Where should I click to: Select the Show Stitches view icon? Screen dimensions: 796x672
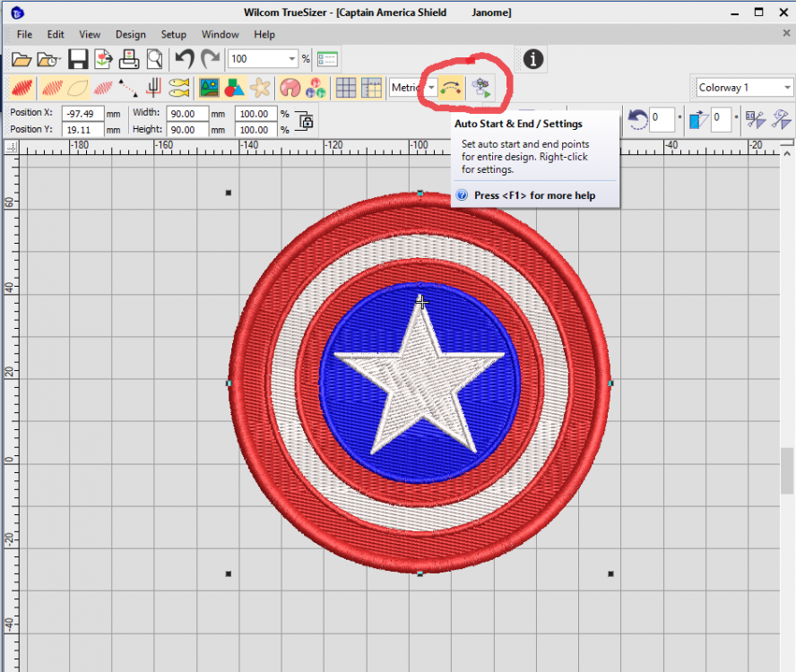pyautogui.click(x=52, y=87)
